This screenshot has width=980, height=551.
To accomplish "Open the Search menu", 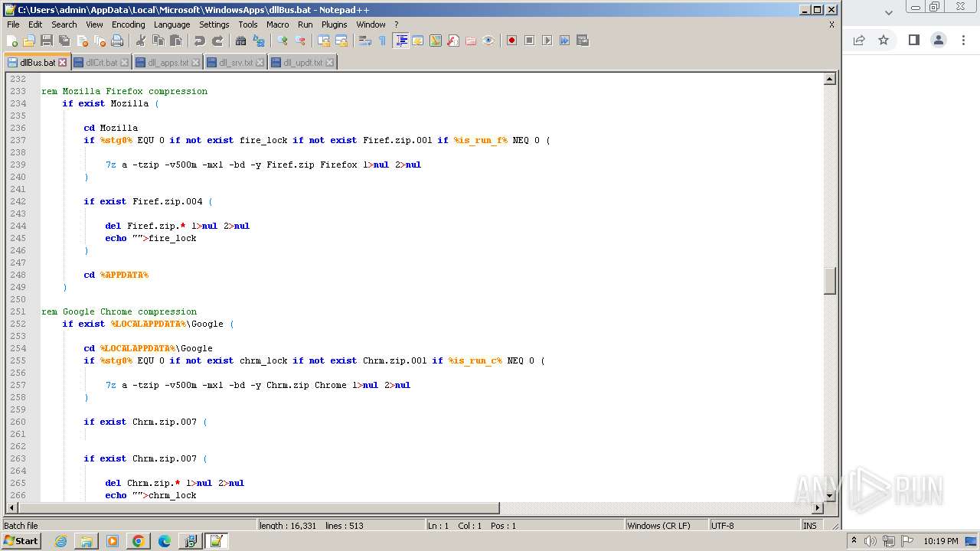I will pos(64,24).
